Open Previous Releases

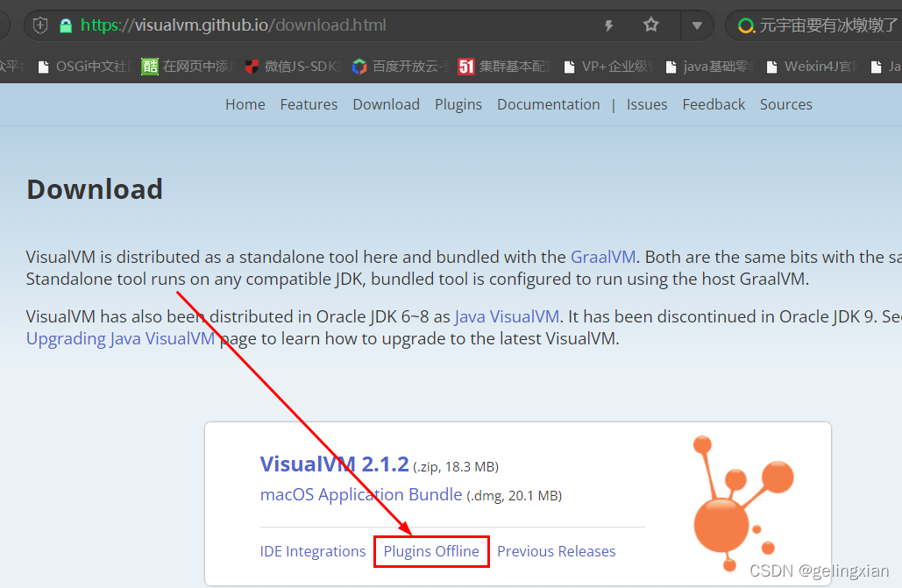(556, 551)
